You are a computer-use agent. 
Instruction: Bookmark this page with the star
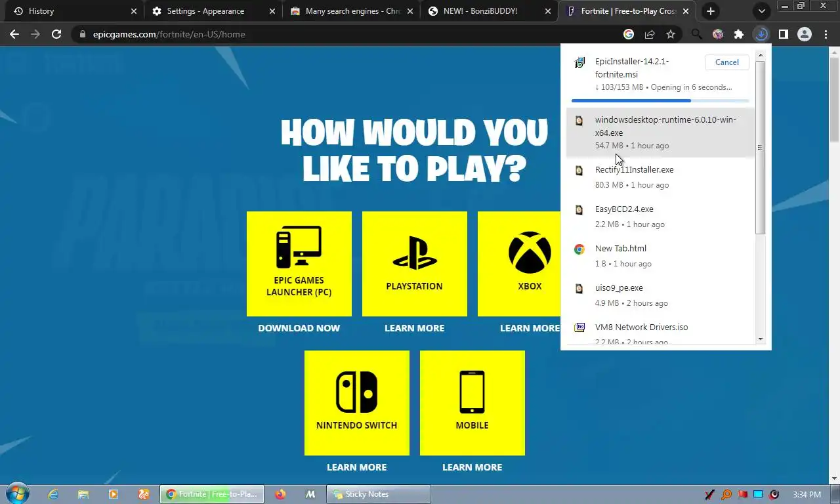(x=671, y=34)
